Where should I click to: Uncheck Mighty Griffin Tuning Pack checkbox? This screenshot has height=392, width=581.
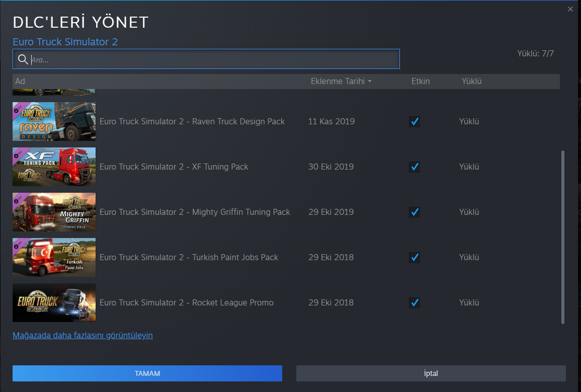(x=414, y=212)
